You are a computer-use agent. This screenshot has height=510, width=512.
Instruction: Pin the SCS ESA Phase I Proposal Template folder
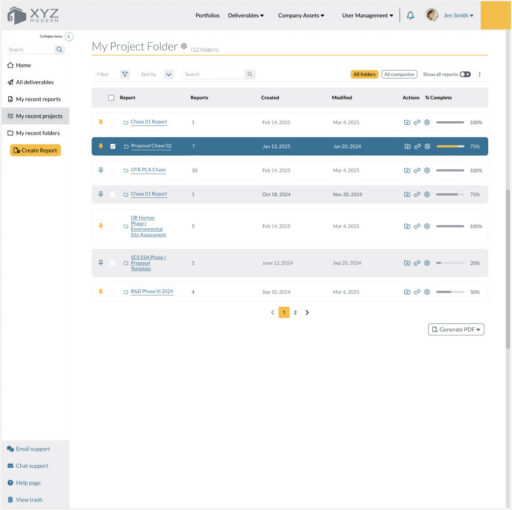[x=101, y=263]
